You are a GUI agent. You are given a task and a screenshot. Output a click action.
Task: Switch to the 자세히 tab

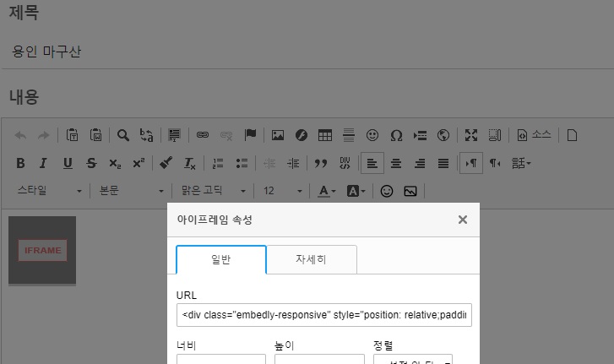click(312, 259)
